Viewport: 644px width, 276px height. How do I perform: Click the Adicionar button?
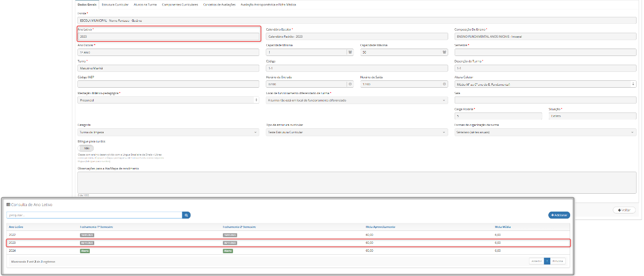[x=559, y=215]
